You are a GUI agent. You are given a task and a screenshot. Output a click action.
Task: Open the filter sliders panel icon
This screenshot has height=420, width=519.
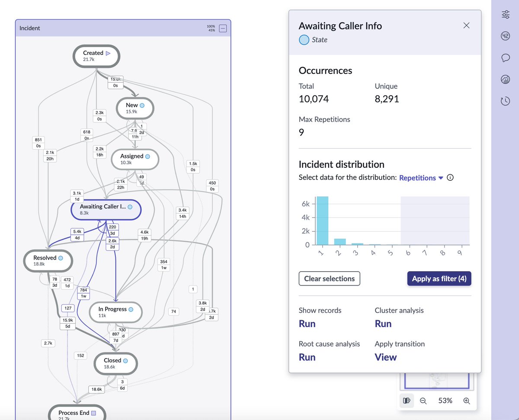click(505, 15)
